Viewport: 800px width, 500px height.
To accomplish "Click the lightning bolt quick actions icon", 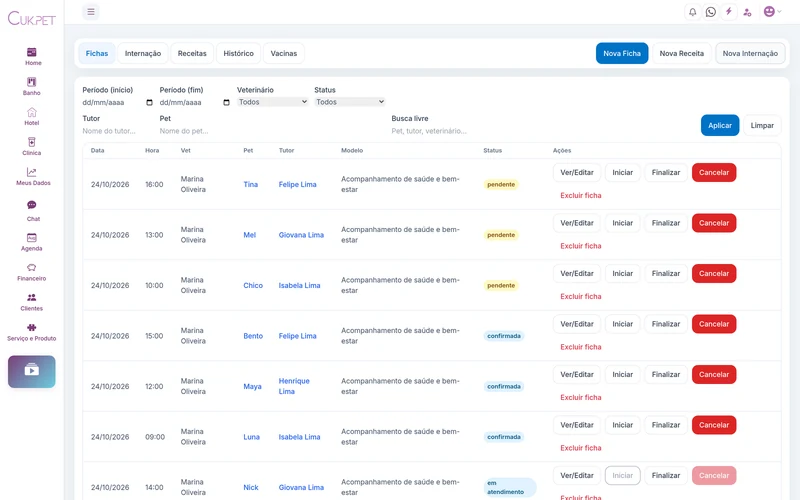I will pos(729,12).
